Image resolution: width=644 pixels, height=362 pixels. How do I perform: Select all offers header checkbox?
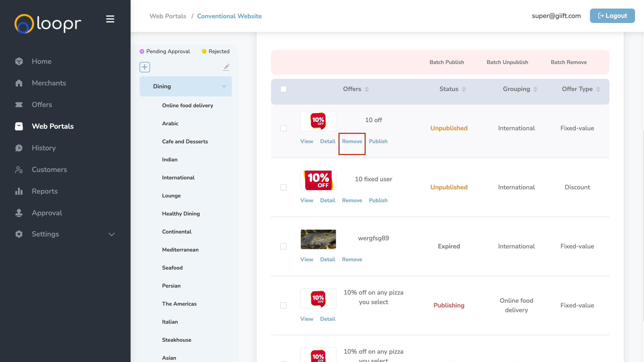point(283,89)
